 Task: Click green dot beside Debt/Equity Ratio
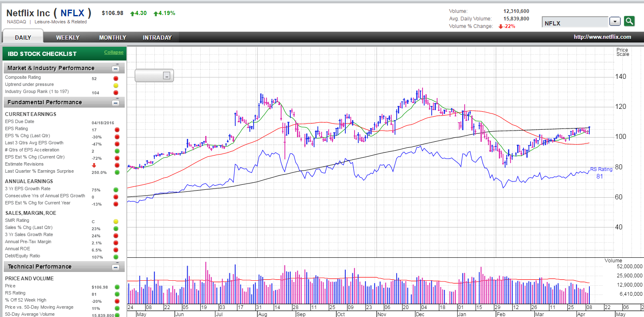point(117,257)
